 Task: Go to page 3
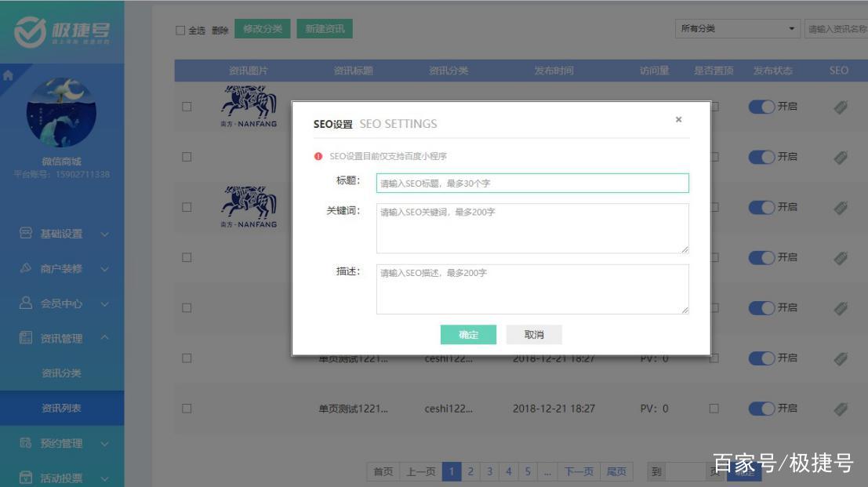click(489, 471)
